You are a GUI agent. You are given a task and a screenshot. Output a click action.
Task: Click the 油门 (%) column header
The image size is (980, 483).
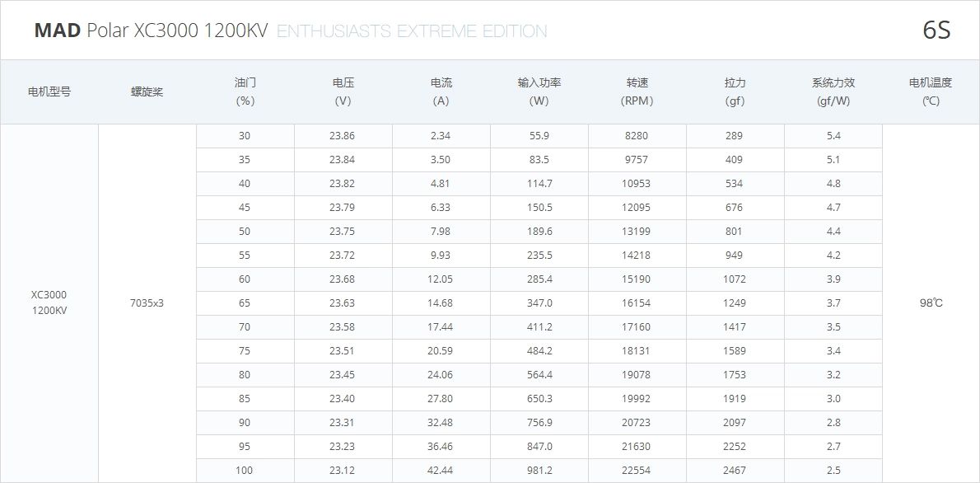pos(245,92)
